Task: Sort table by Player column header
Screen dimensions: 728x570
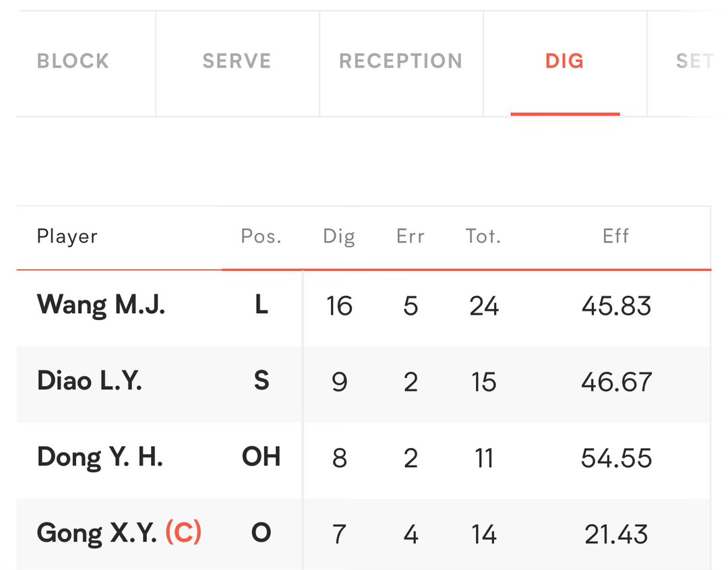Action: pyautogui.click(x=67, y=236)
